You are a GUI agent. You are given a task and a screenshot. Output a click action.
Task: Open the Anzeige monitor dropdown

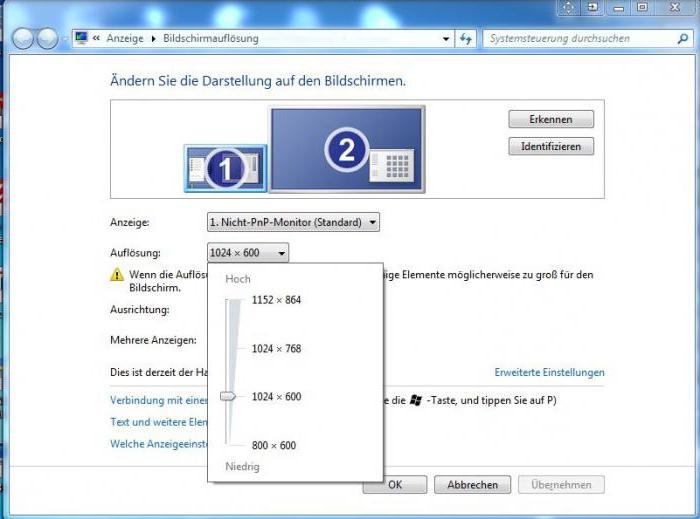pyautogui.click(x=293, y=222)
